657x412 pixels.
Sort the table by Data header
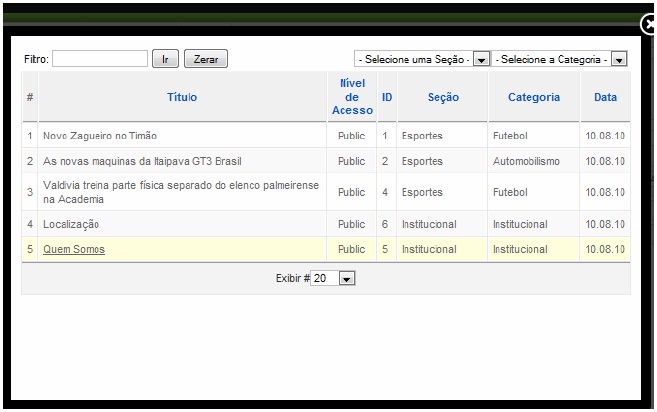[605, 97]
